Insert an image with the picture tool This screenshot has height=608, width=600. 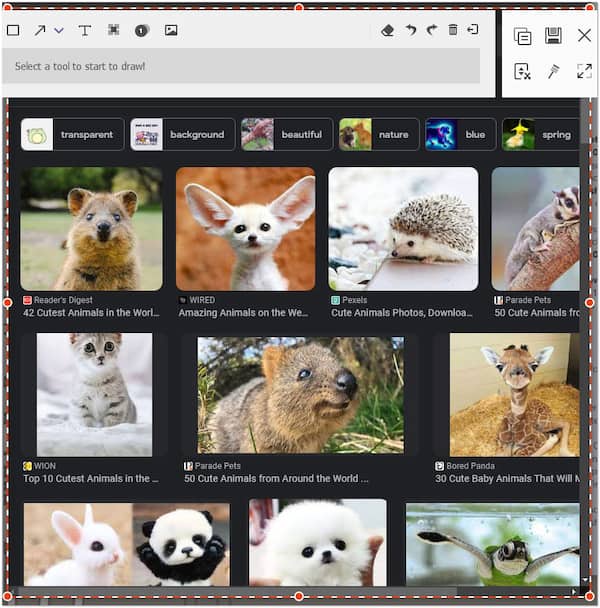pyautogui.click(x=171, y=30)
